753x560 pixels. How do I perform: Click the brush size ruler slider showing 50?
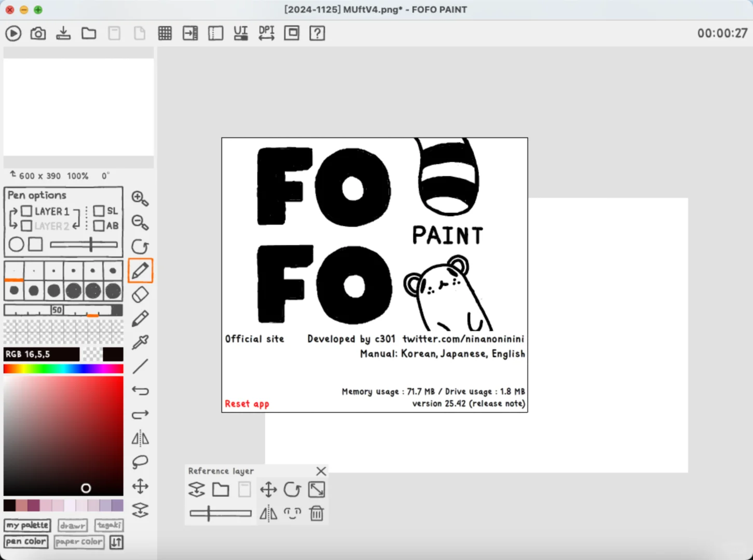tap(63, 310)
